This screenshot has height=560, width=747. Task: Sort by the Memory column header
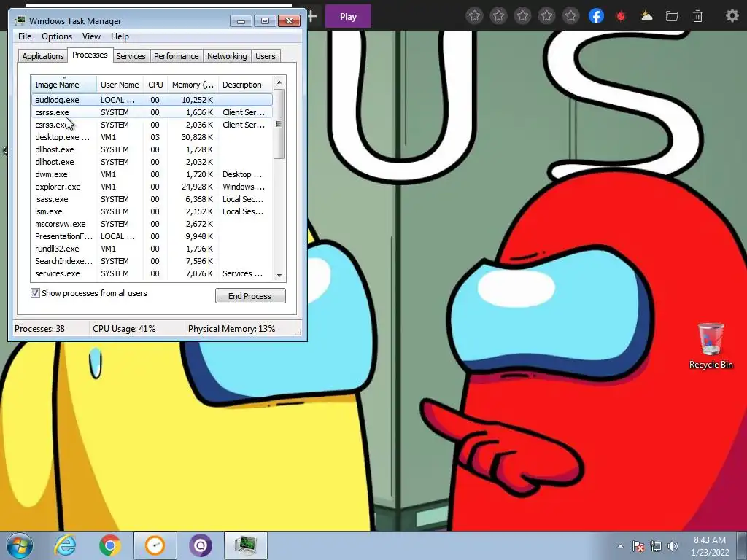[x=193, y=85]
